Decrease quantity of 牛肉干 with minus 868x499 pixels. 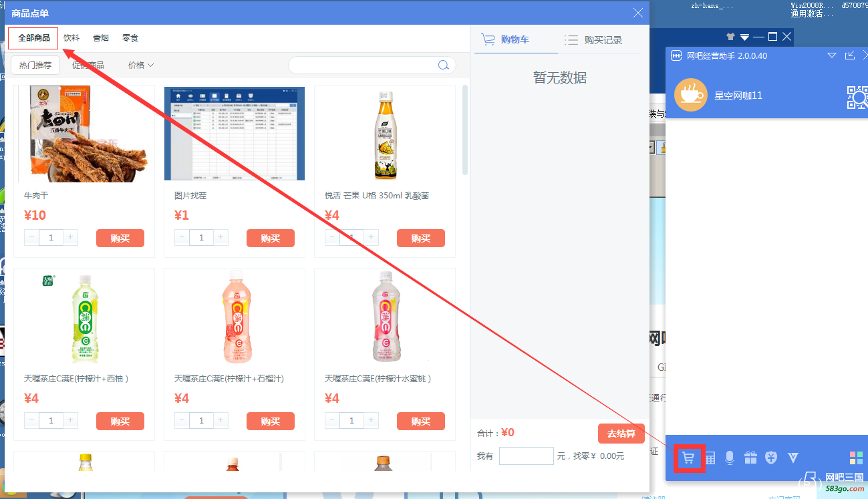pyautogui.click(x=31, y=237)
